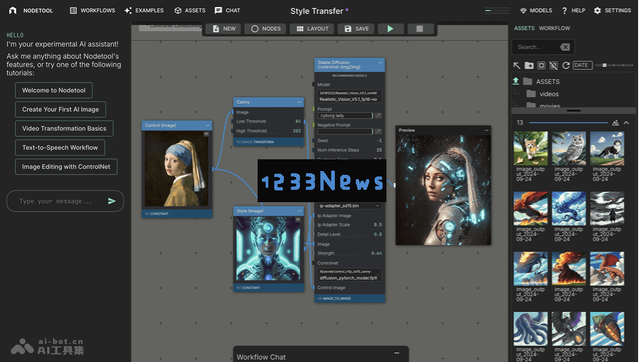Clear the asset search field with the X icon
The width and height of the screenshot is (644, 362).
click(x=565, y=47)
